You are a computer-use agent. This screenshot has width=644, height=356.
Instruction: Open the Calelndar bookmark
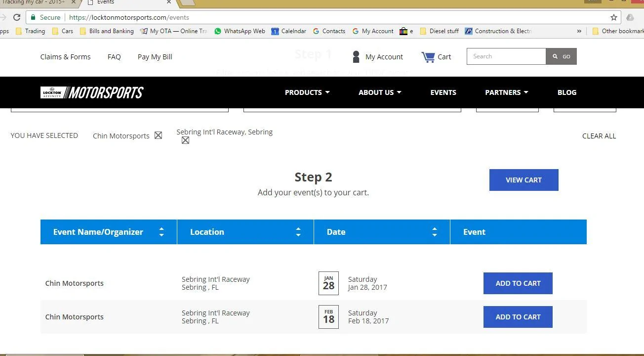[289, 31]
